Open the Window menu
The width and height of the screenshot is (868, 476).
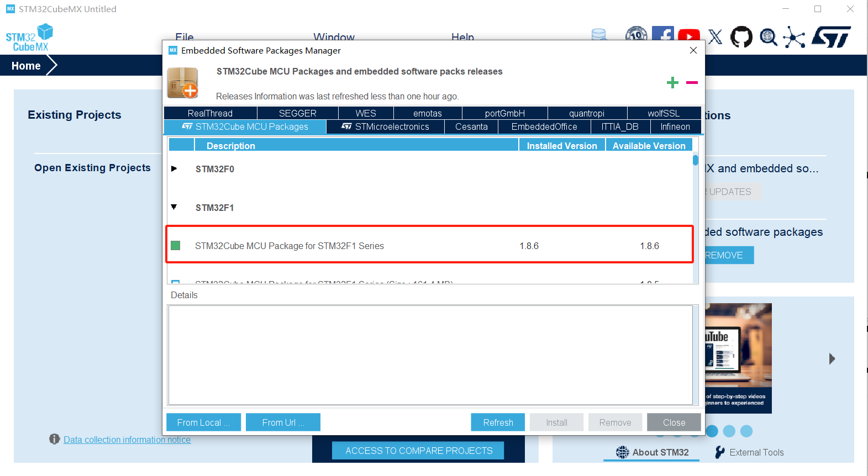click(334, 36)
